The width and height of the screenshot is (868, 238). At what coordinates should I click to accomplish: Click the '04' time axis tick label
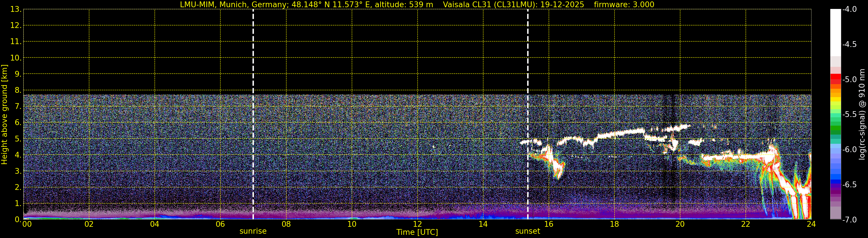tap(155, 224)
